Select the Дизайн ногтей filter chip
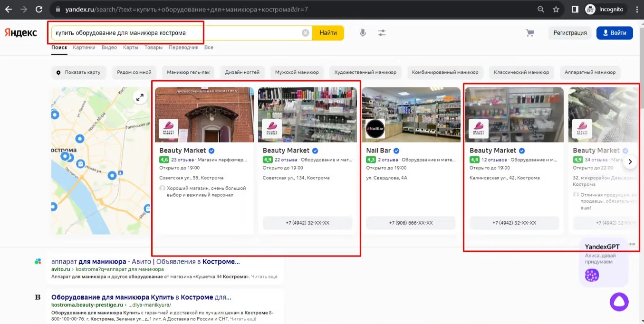The image size is (644, 324). (x=242, y=73)
